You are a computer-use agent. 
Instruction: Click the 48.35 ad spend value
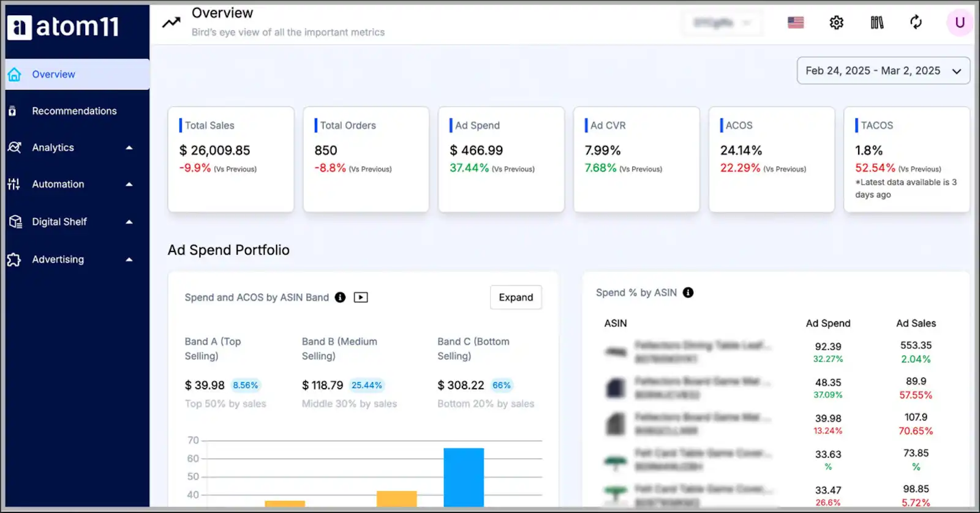click(x=828, y=383)
